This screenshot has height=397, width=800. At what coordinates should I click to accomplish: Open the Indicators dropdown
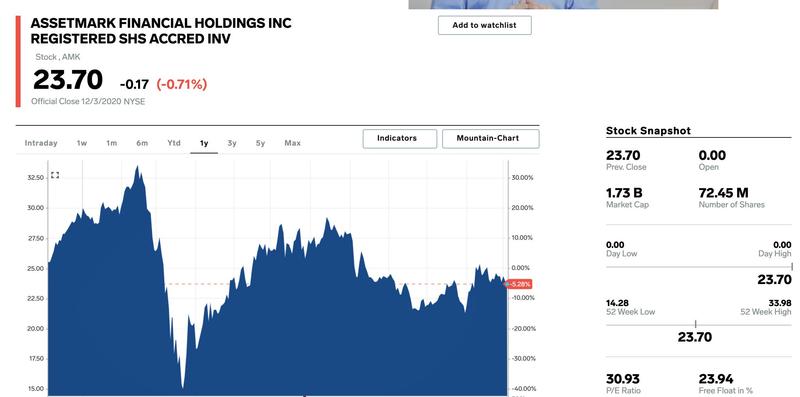click(397, 138)
